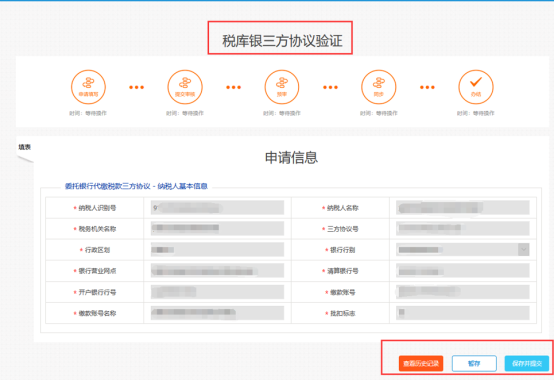Viewport: 555px width, 380px height.
Task: Click the 暂存 button
Action: pyautogui.click(x=474, y=363)
